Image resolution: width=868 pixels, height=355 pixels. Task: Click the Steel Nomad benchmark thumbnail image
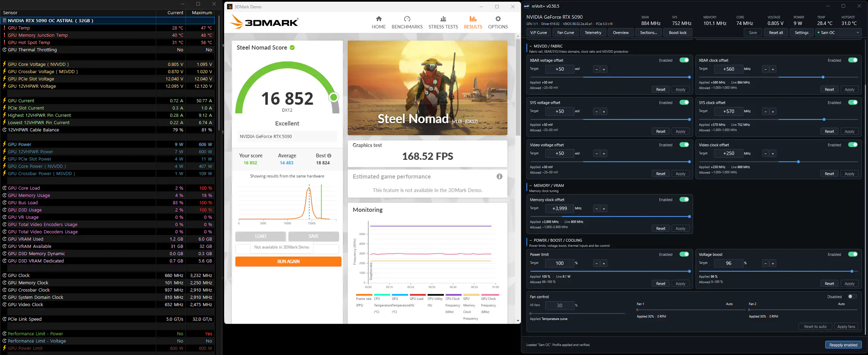(x=427, y=88)
